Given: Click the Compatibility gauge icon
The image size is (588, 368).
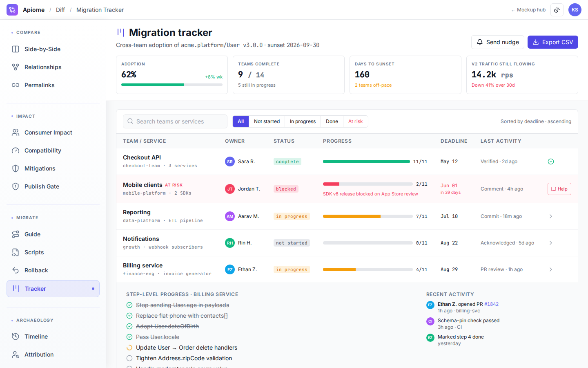Looking at the screenshot, I should (x=16, y=150).
